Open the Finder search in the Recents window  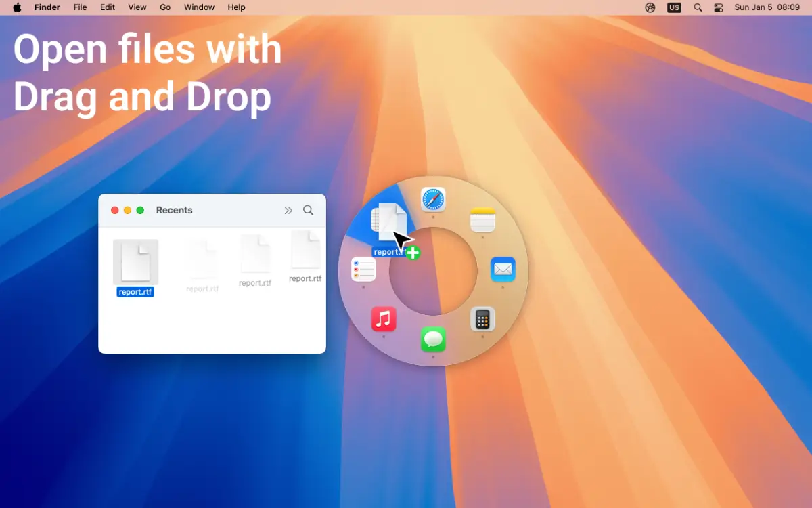coord(308,210)
